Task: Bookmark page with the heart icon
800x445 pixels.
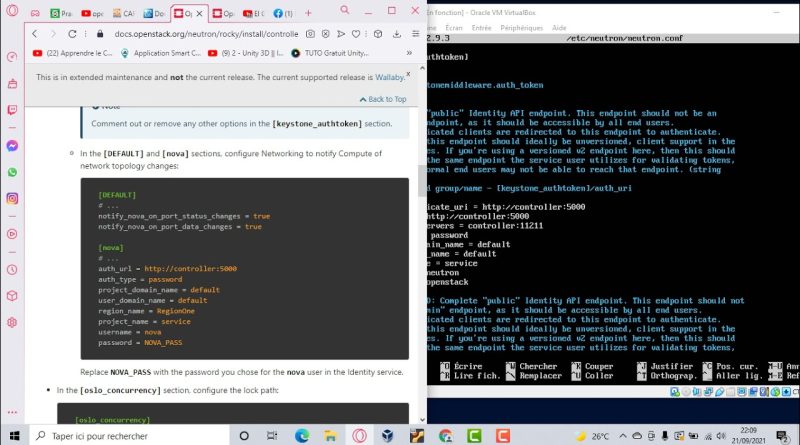Action: pyautogui.click(x=356, y=34)
